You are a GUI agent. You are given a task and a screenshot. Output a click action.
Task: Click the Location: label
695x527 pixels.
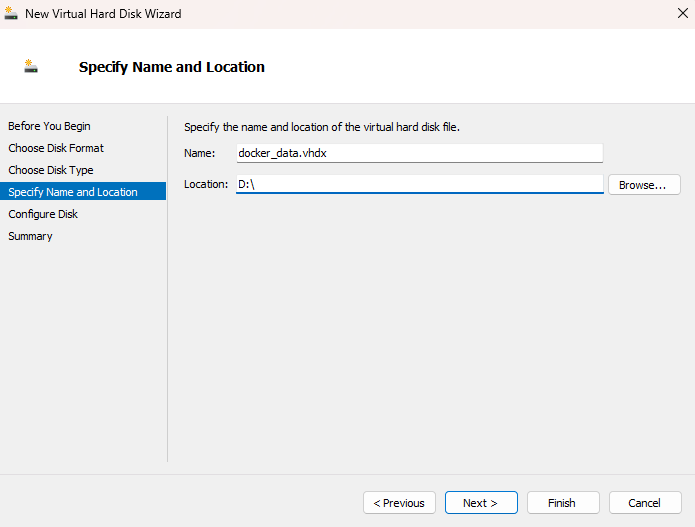pyautogui.click(x=206, y=184)
